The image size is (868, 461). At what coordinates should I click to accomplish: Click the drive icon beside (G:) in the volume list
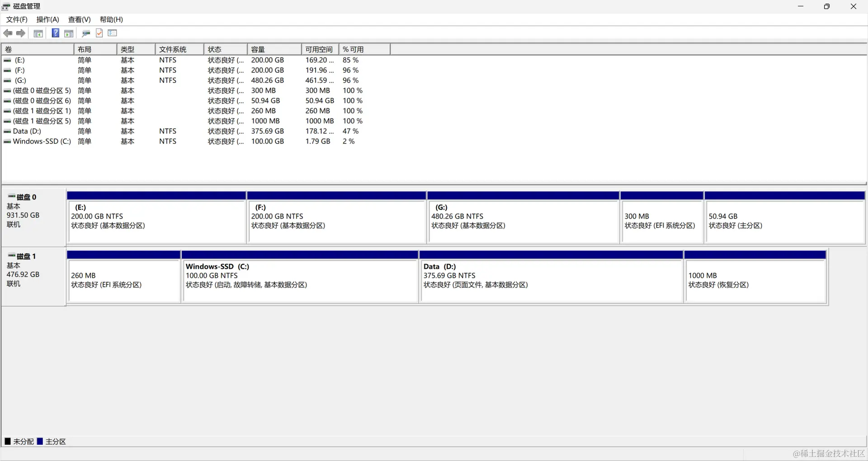tap(7, 80)
